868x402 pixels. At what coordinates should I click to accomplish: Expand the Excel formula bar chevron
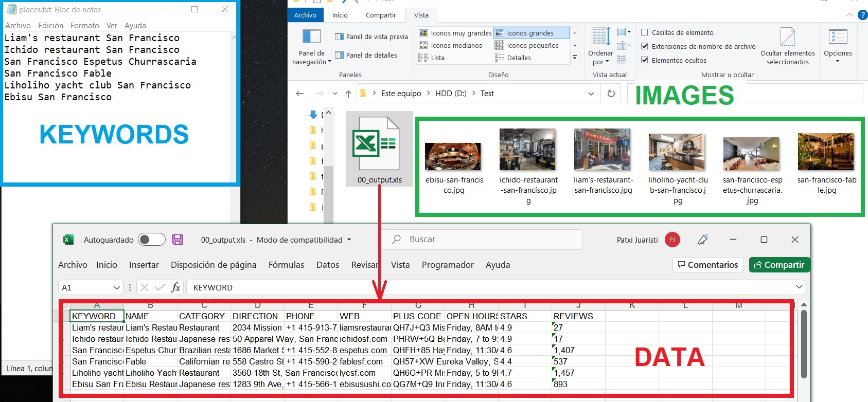point(799,287)
